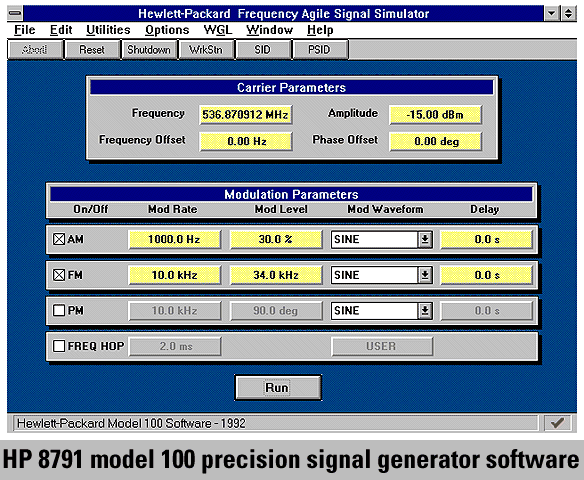Select the PM SINE waveform combo box
584x480 pixels.
(382, 311)
